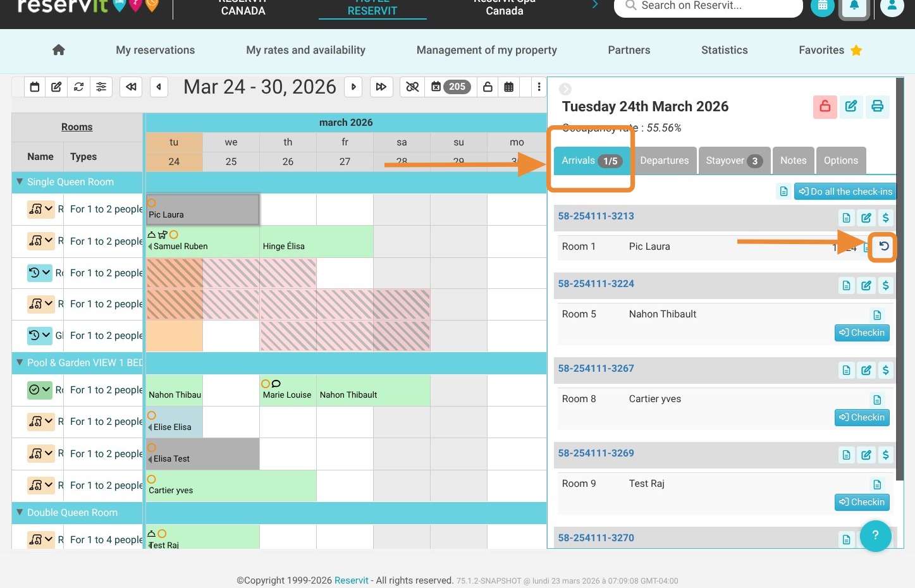Image resolution: width=915 pixels, height=588 pixels.
Task: Open My reservations menu
Action: coord(156,50)
